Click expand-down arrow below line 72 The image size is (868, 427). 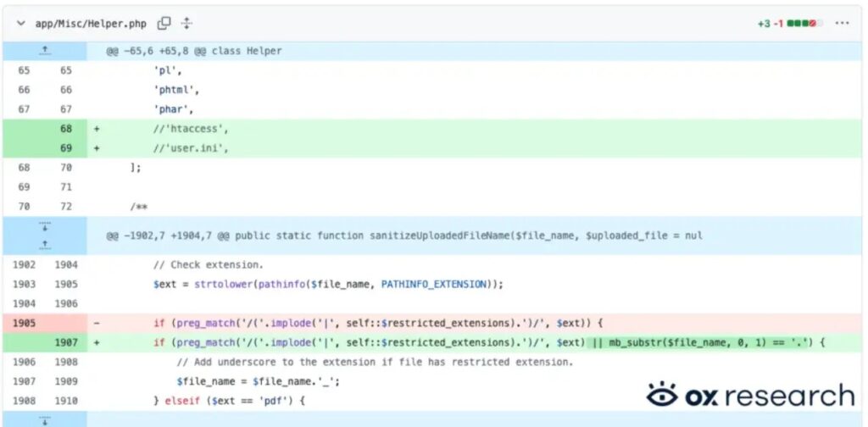[x=45, y=227]
